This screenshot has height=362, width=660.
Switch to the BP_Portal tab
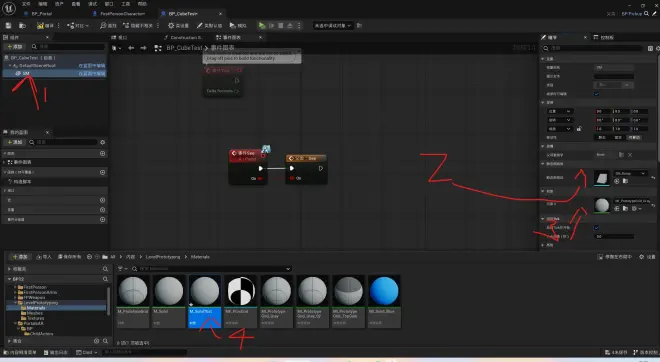[41, 14]
